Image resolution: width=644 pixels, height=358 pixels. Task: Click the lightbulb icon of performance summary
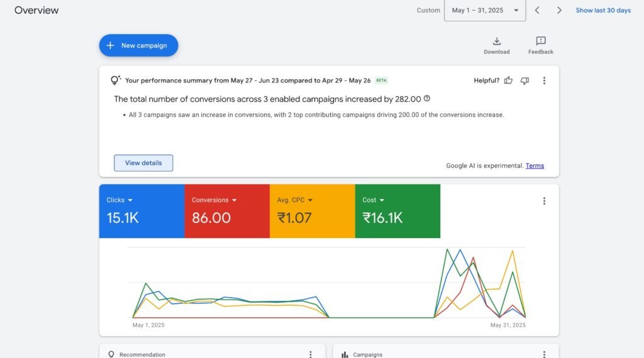point(116,80)
